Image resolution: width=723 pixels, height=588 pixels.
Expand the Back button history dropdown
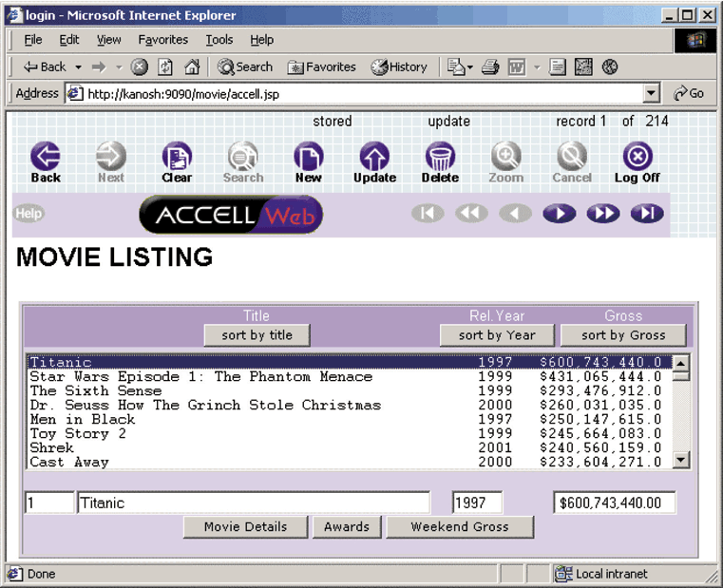79,67
